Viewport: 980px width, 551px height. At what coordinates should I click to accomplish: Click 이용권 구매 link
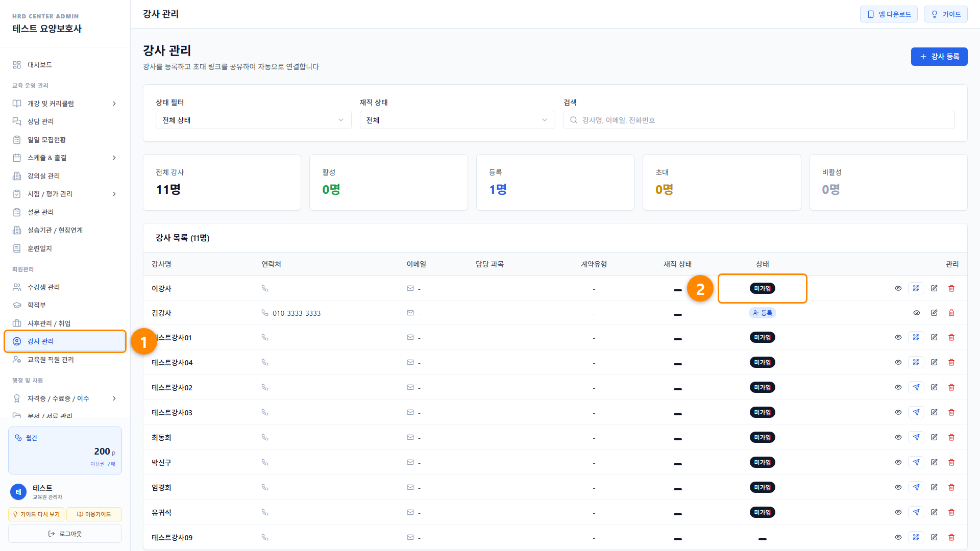(x=103, y=464)
